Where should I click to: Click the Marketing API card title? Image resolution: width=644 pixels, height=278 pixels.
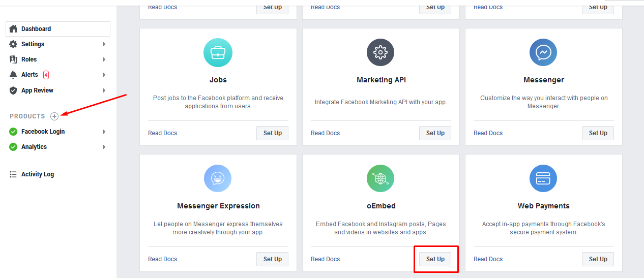tap(381, 80)
